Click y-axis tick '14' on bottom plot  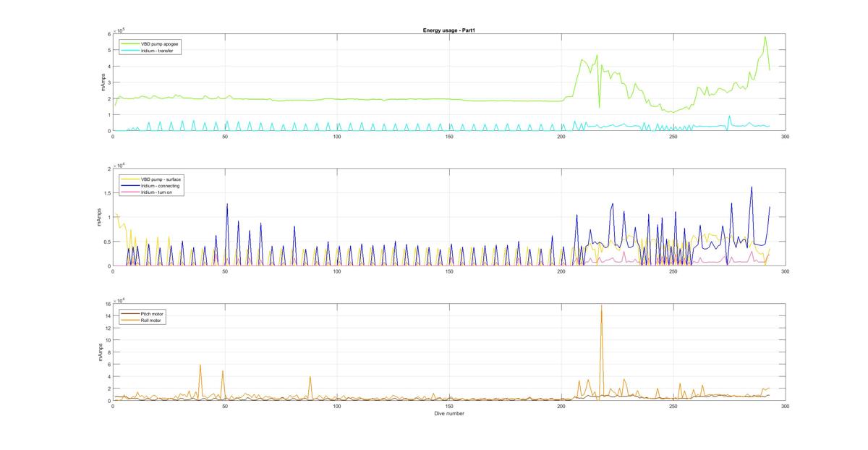coord(107,316)
